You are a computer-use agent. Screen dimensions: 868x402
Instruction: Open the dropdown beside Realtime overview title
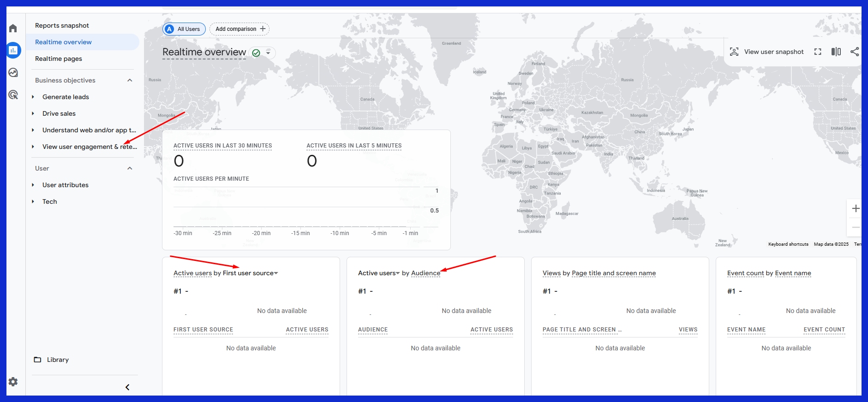268,53
